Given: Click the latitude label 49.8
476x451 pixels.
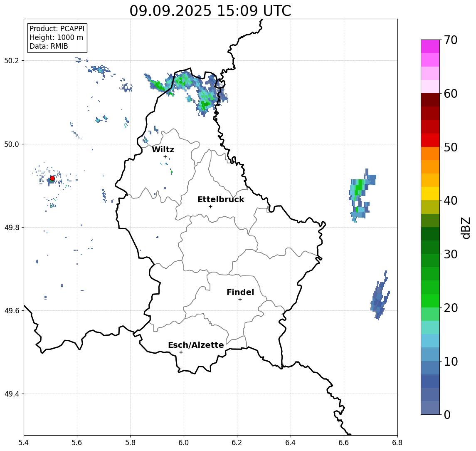Looking at the screenshot, I should (x=12, y=227).
